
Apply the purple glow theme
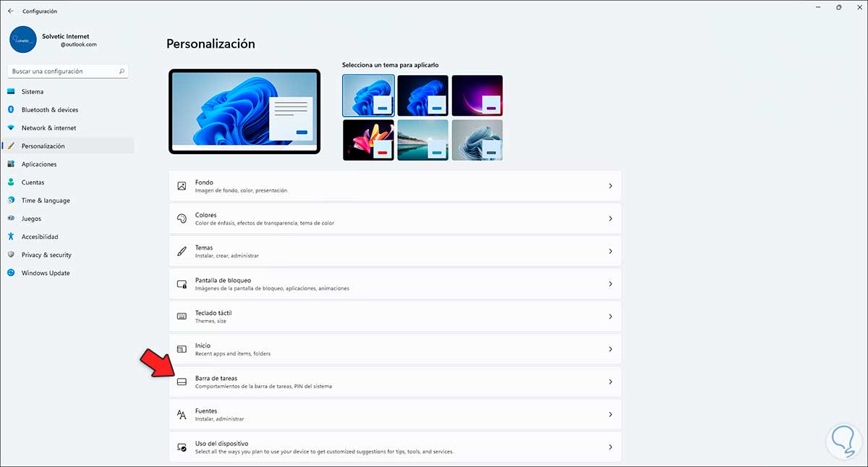[x=477, y=96]
